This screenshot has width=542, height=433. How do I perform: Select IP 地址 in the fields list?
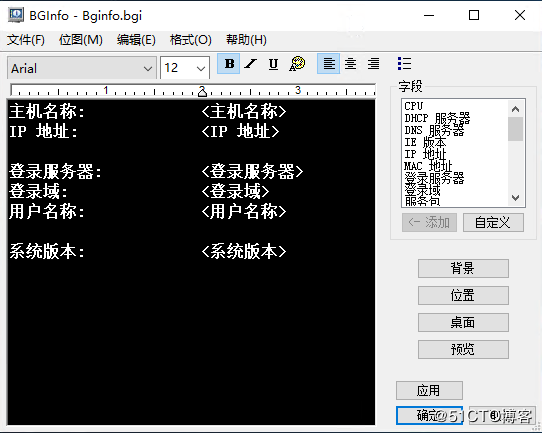[425, 154]
